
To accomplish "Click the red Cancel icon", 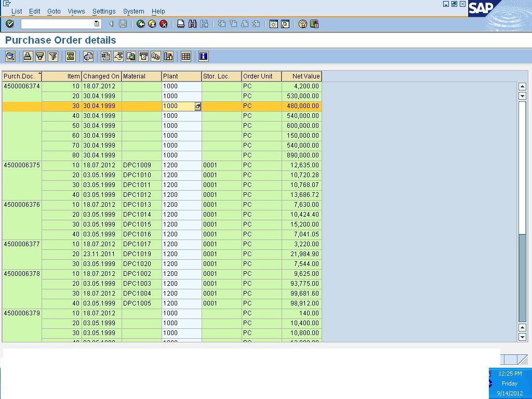I will tap(164, 24).
